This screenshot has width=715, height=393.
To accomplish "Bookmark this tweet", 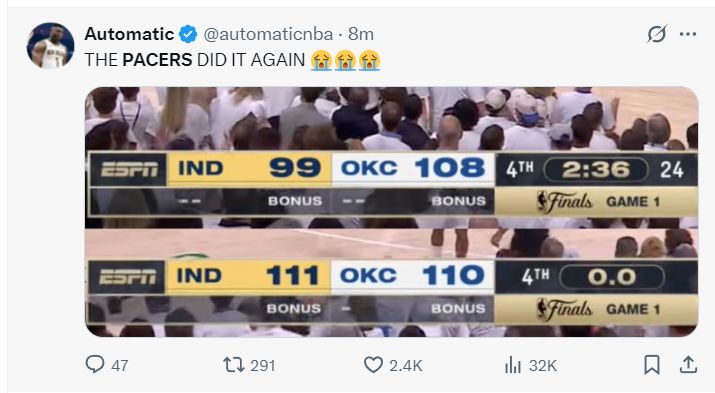I will 652,365.
